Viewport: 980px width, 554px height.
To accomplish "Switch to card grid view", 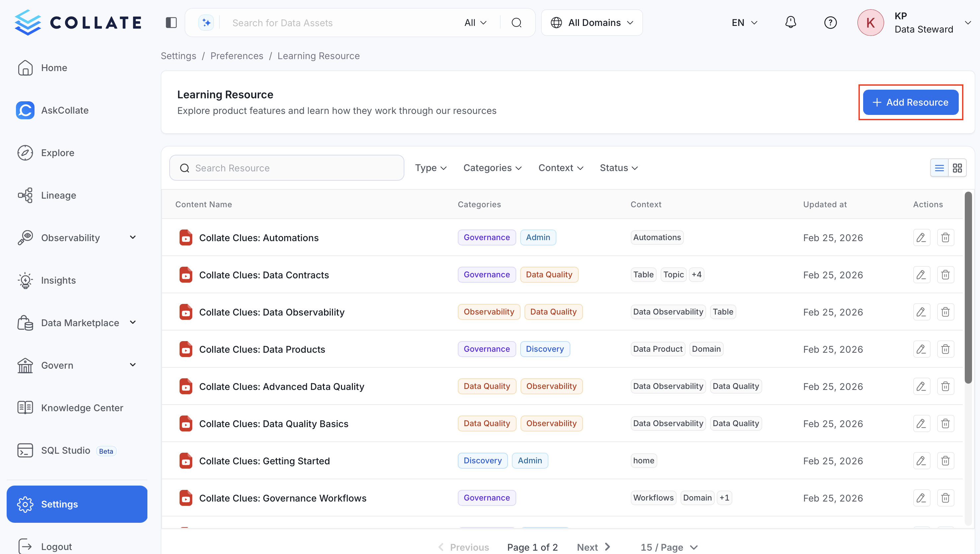I will click(957, 168).
